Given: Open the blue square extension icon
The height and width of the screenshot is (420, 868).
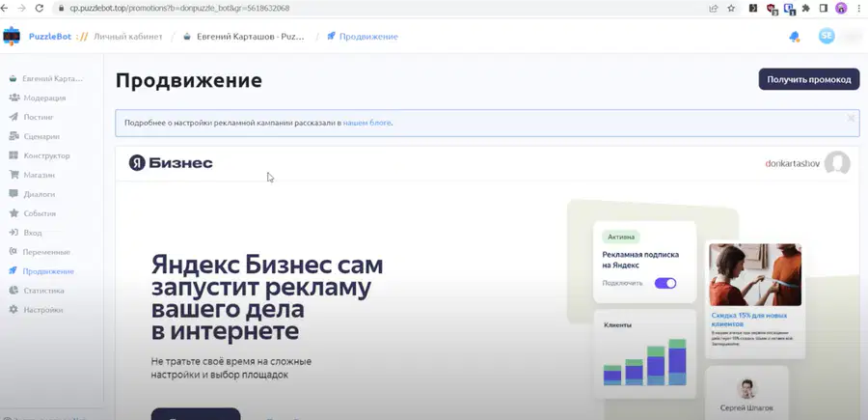Looking at the screenshot, I should click(789, 9).
